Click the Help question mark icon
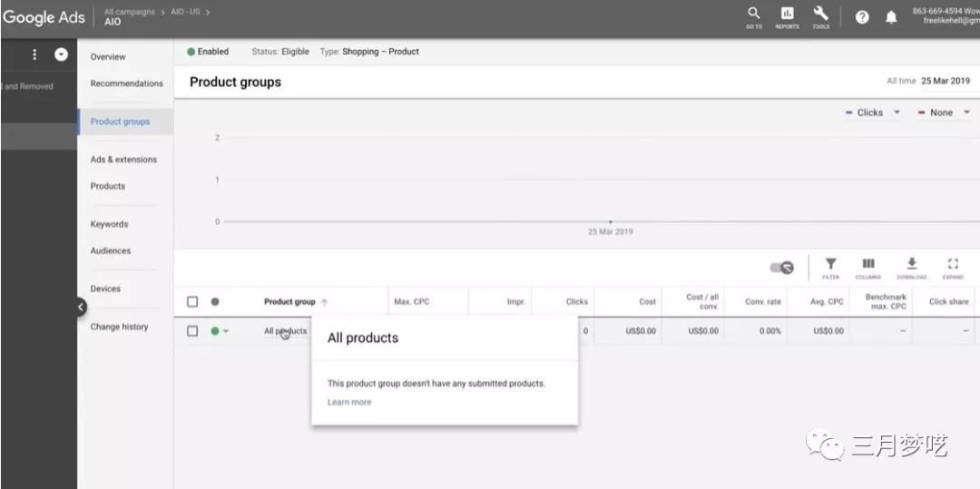 pyautogui.click(x=862, y=17)
